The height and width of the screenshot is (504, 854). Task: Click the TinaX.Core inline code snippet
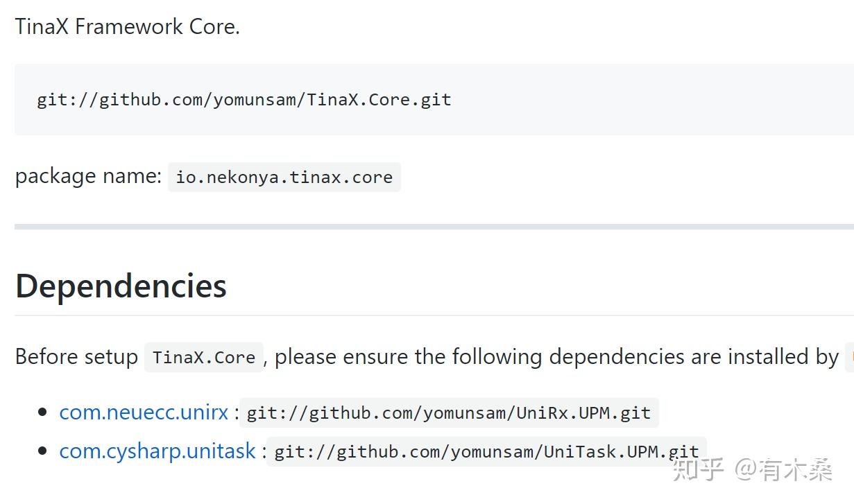203,357
